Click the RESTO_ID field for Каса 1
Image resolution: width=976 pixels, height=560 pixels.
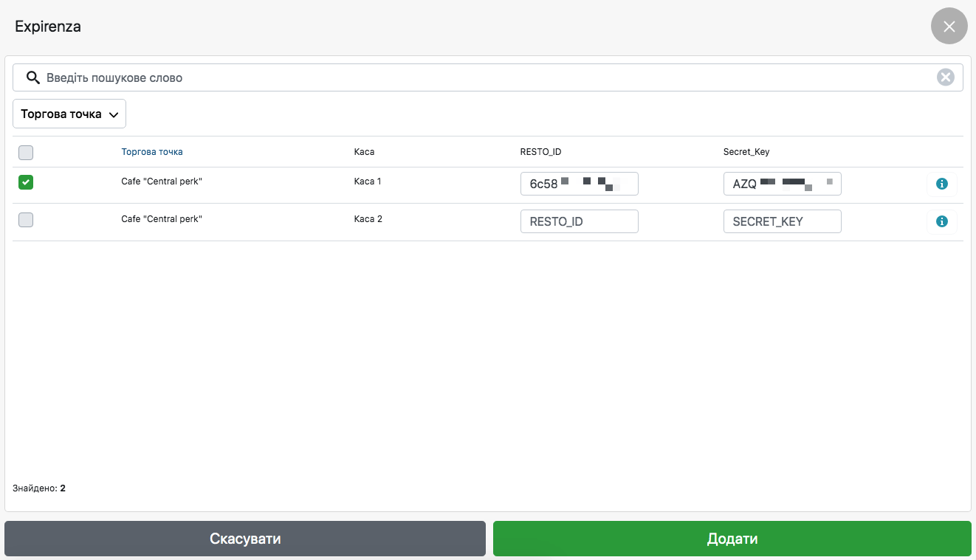point(579,184)
